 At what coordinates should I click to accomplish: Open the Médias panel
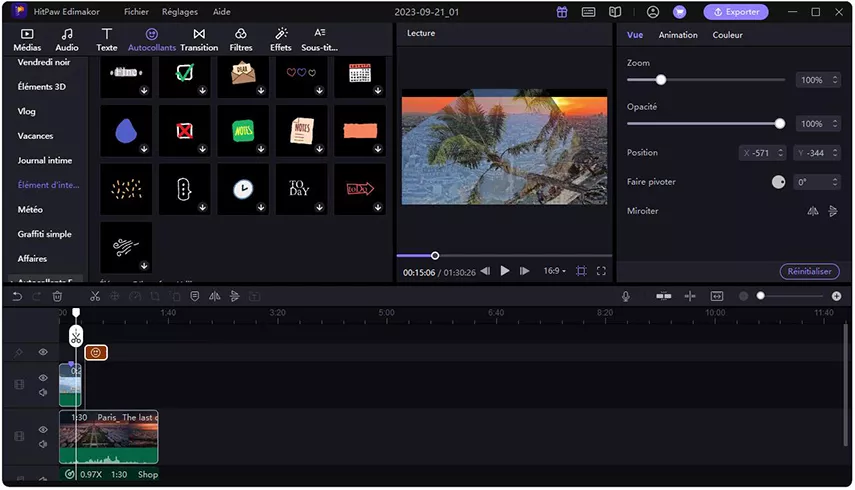pyautogui.click(x=27, y=40)
